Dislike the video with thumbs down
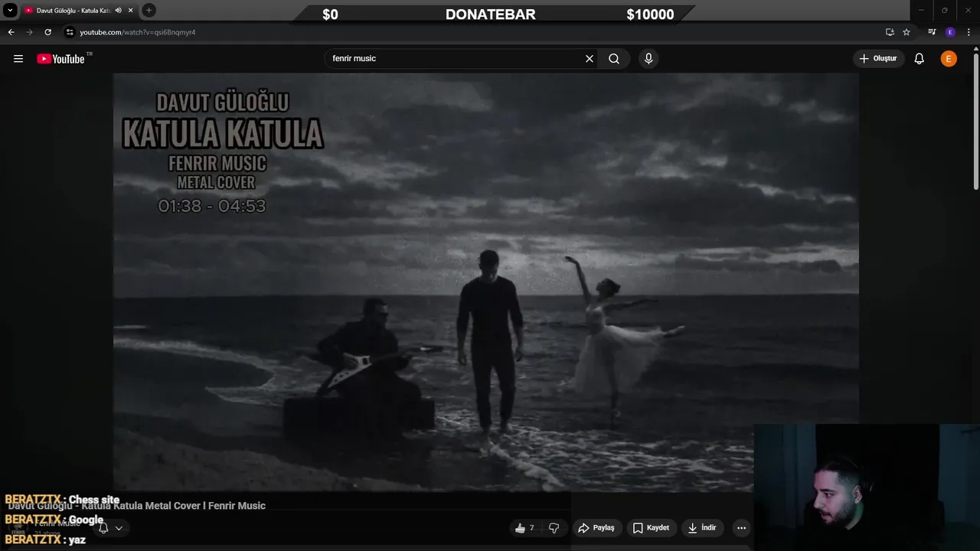 click(554, 528)
